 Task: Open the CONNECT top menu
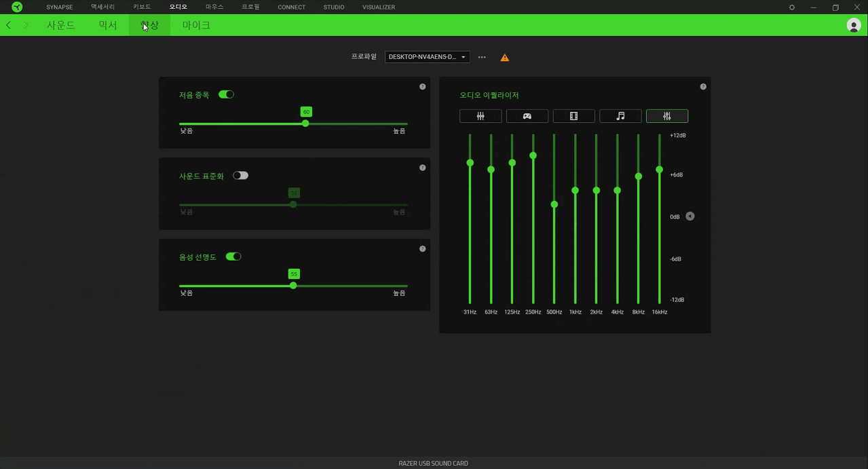291,7
